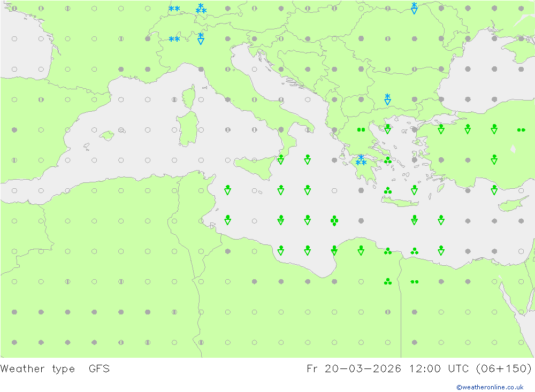Click the 'Weather type' caption text
Screen dimensions: 535x392
click(37, 369)
